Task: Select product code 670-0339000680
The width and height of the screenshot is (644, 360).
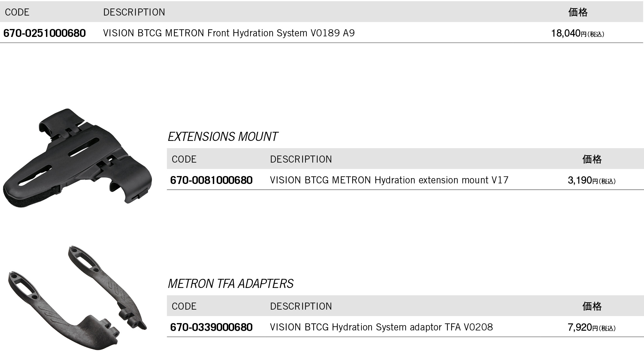Action: 211,327
